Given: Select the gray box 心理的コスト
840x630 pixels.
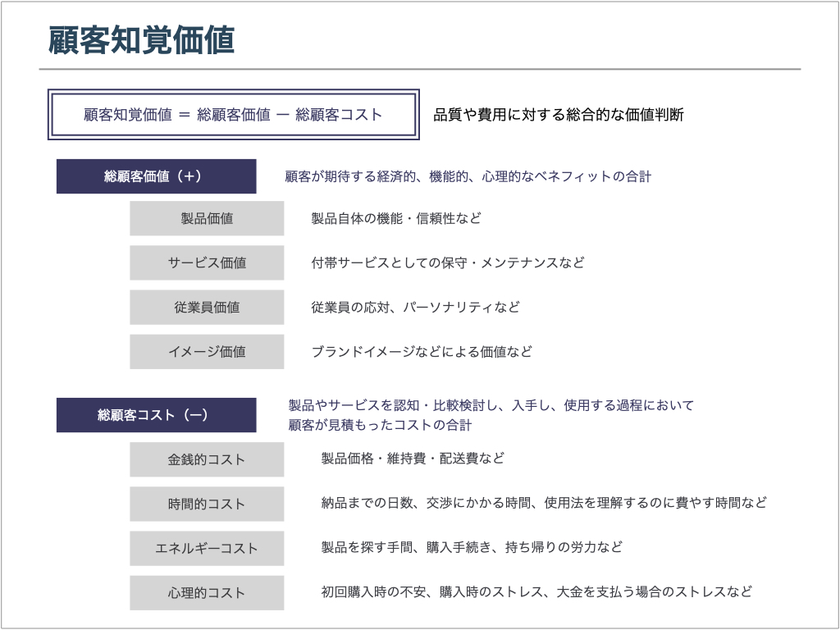Looking at the screenshot, I should (x=207, y=592).
